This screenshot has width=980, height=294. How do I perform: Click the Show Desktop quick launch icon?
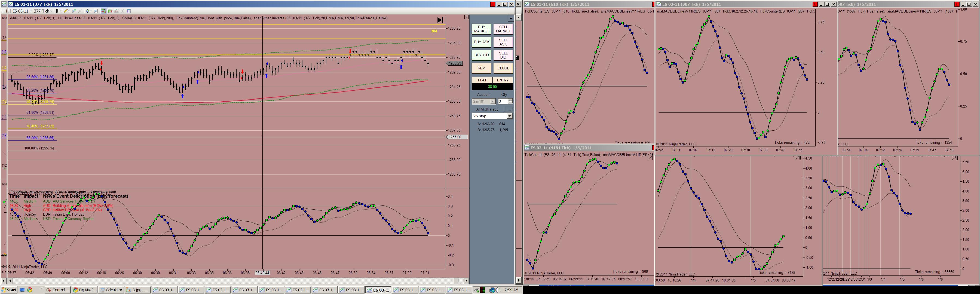tap(22, 290)
